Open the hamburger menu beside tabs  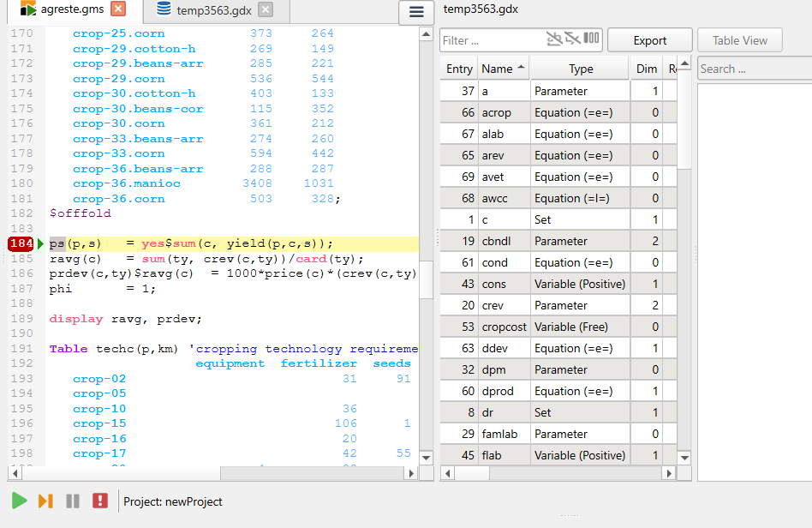pos(417,11)
